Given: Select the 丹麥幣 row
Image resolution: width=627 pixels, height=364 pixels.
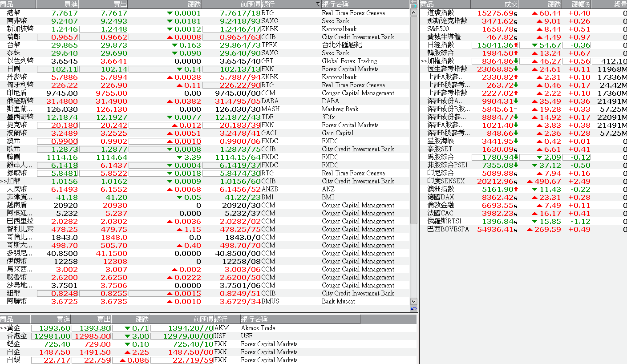Looking at the screenshot, I should tap(205, 77).
